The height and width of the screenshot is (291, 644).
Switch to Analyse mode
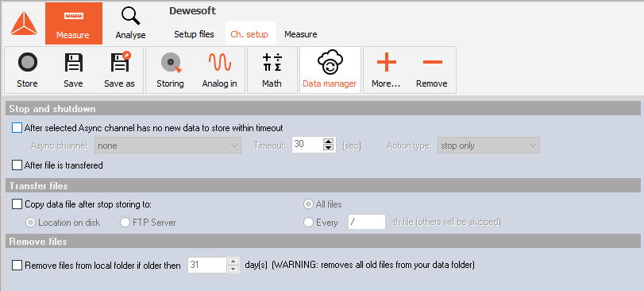tap(130, 23)
